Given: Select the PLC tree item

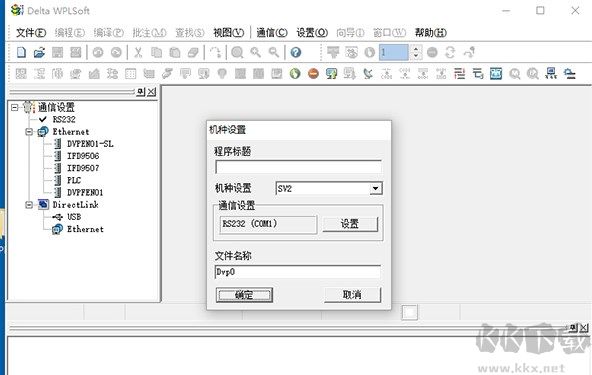Looking at the screenshot, I should point(74,180).
